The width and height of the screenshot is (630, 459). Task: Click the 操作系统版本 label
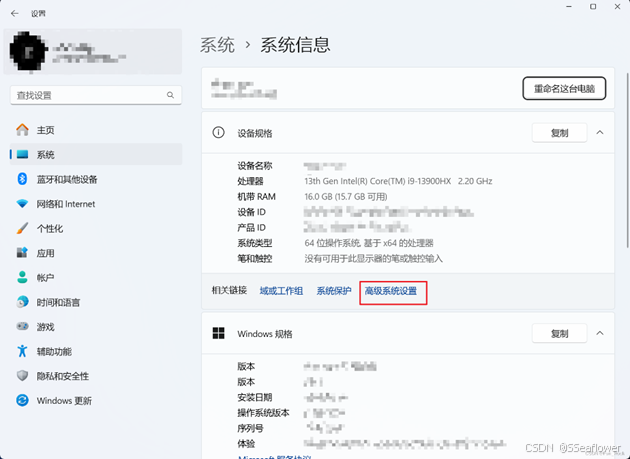(x=263, y=413)
